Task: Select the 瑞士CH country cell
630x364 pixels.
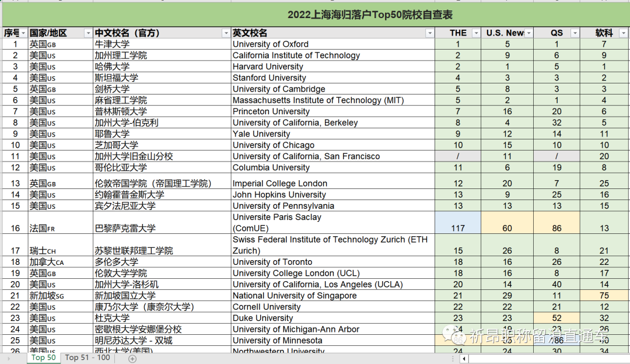Action: pyautogui.click(x=60, y=245)
